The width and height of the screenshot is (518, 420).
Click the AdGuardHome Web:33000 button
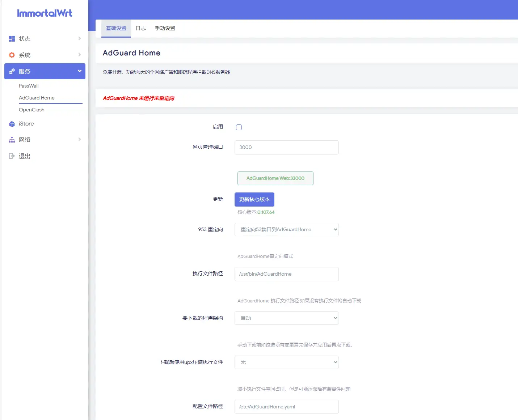[275, 178]
